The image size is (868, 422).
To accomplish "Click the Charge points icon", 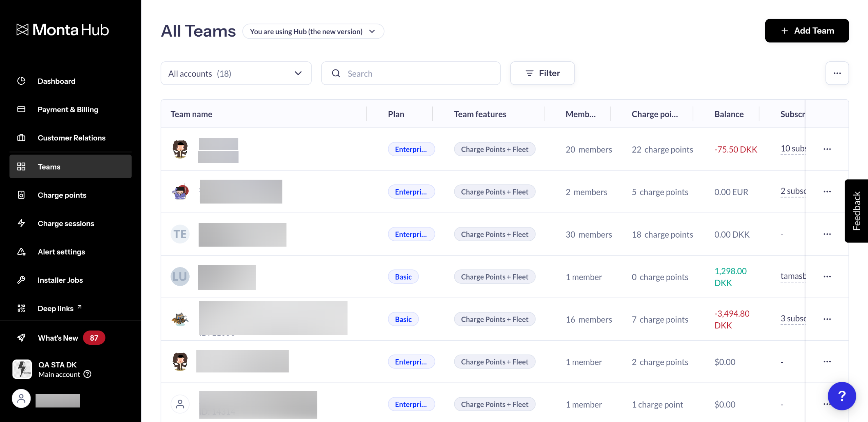I will (21, 195).
